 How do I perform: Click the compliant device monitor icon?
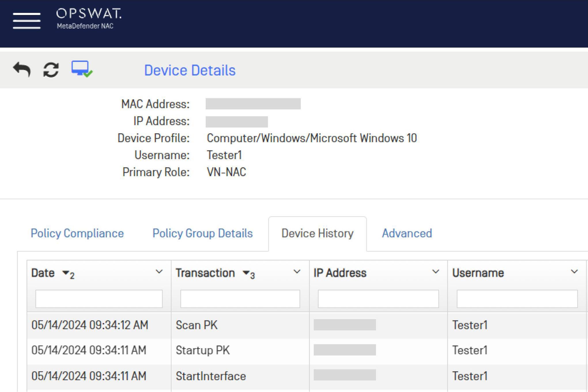click(x=82, y=69)
